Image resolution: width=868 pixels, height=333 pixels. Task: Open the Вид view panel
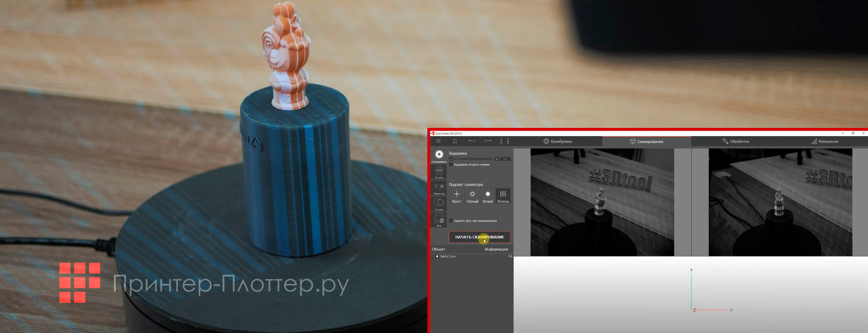(x=439, y=220)
